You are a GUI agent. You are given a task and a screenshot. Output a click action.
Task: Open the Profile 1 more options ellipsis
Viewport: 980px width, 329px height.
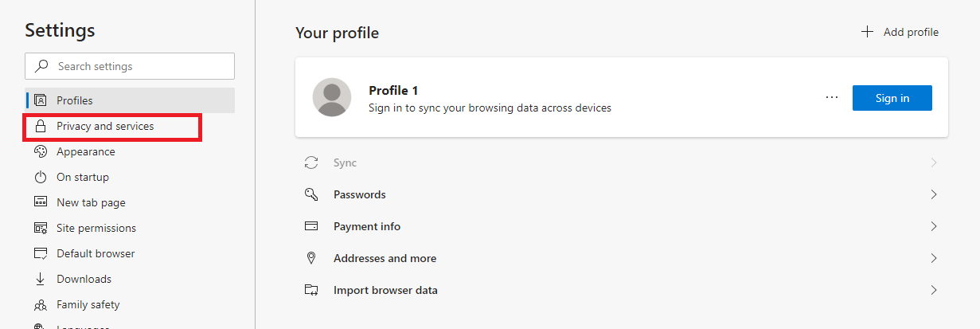(x=832, y=98)
